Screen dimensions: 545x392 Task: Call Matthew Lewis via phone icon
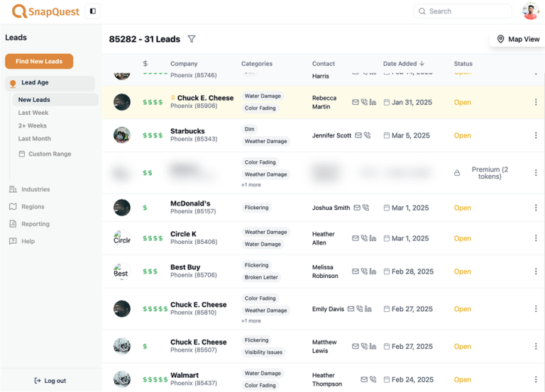point(364,346)
